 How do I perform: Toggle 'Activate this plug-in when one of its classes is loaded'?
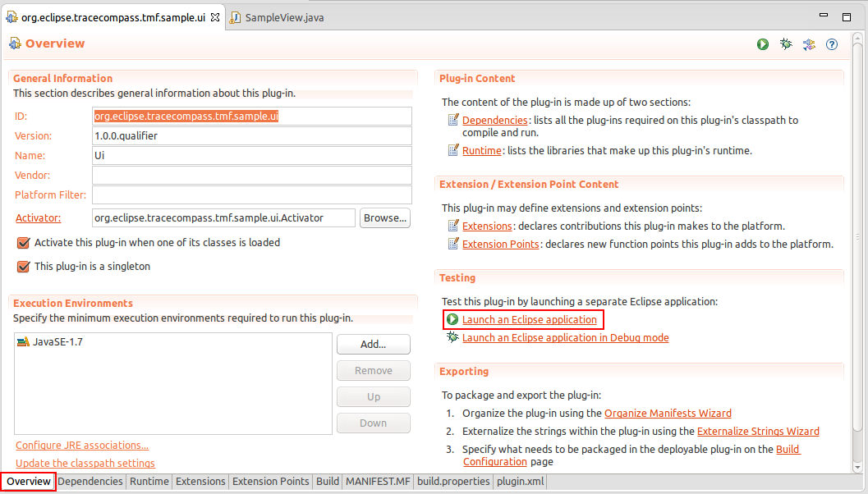[24, 243]
